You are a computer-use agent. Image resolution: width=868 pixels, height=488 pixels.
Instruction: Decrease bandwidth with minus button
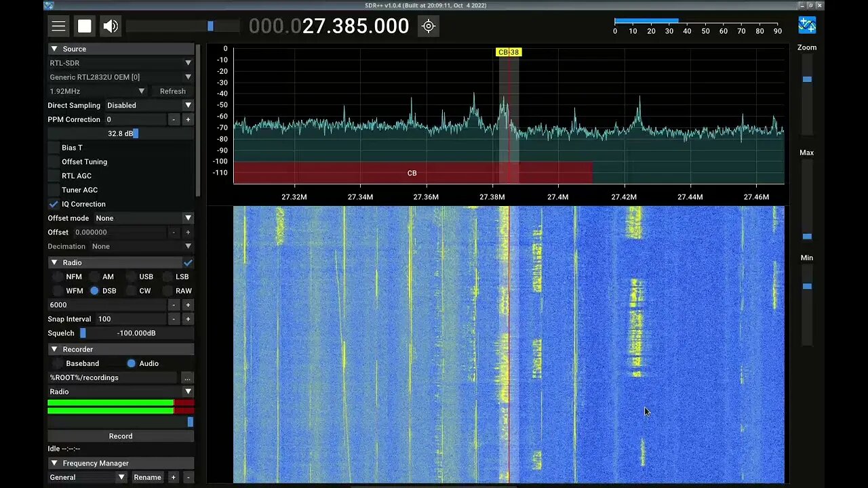coord(174,305)
